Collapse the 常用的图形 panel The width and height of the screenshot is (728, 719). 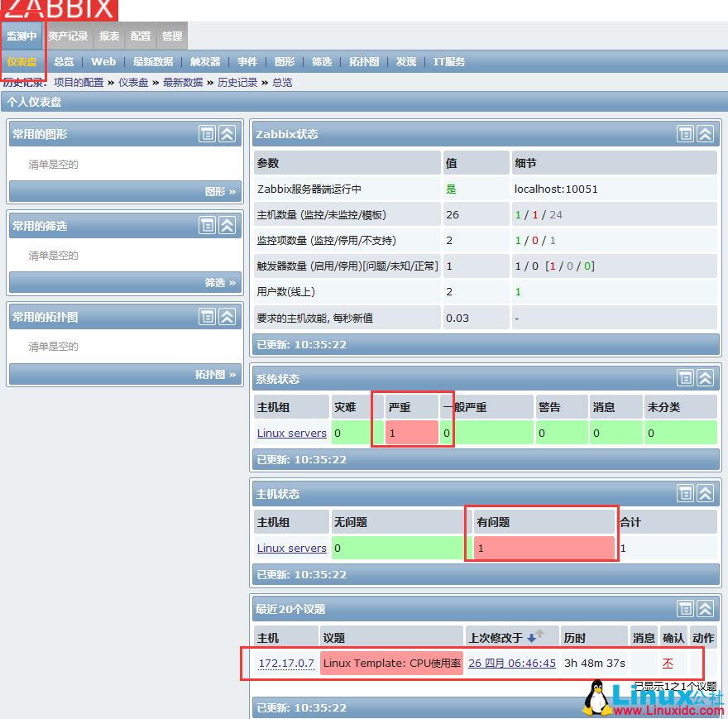pos(227,133)
